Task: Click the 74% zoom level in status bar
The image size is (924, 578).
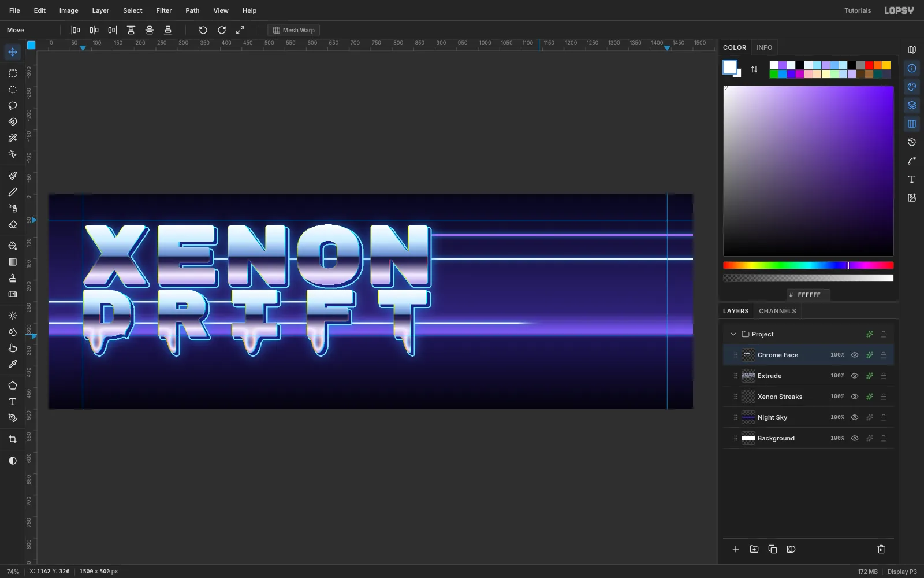Action: (x=13, y=572)
